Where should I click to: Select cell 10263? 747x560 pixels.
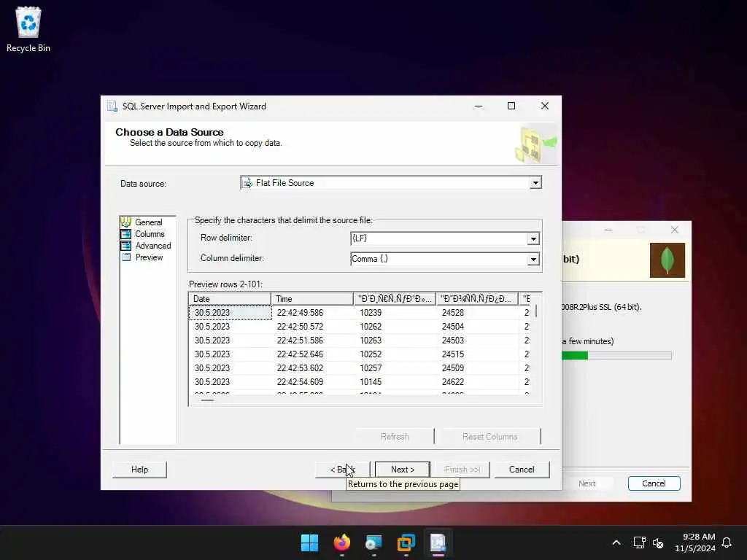[395, 341]
